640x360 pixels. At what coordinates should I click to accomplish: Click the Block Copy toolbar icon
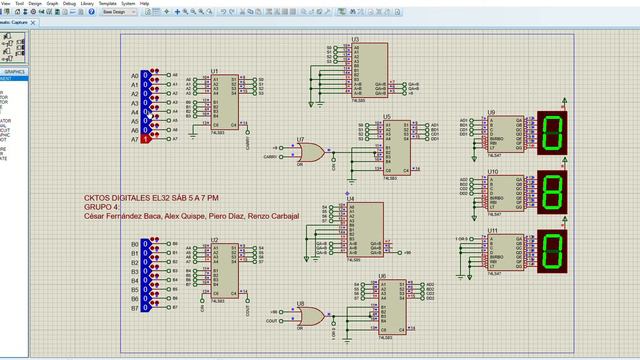(x=269, y=12)
